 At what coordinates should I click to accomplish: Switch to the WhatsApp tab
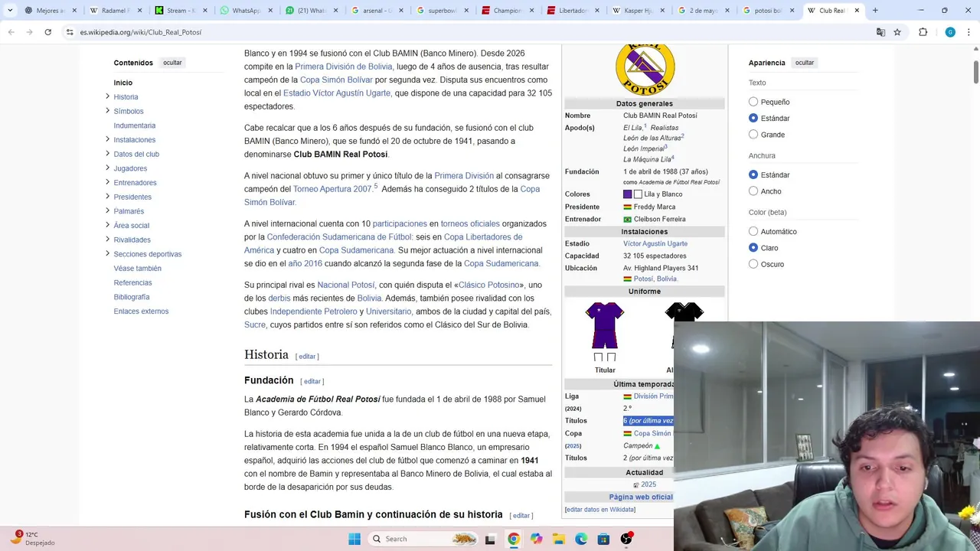coord(245,11)
